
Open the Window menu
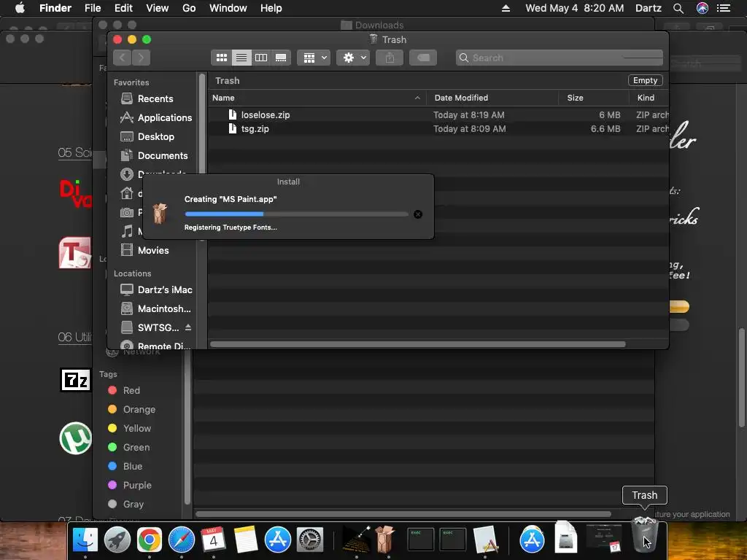click(x=228, y=8)
